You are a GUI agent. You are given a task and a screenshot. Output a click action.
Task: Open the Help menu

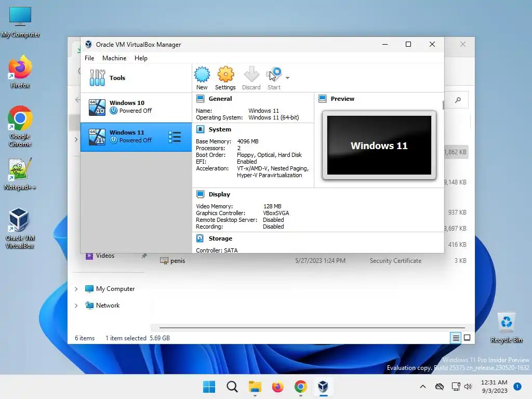(141, 58)
